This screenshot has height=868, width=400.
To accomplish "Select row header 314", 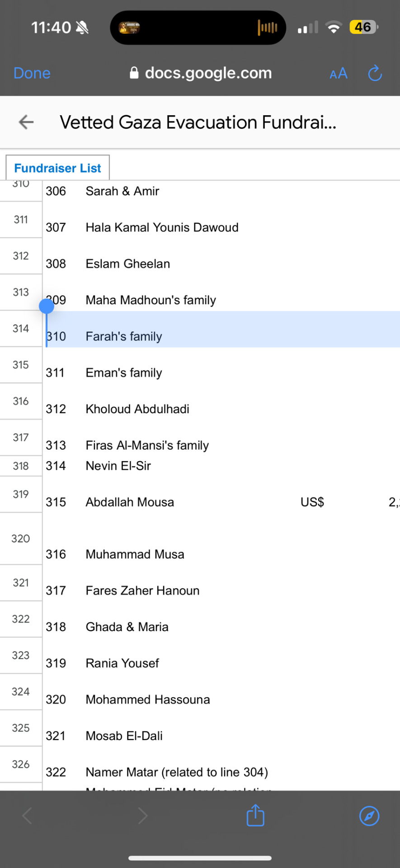I will tap(21, 329).
